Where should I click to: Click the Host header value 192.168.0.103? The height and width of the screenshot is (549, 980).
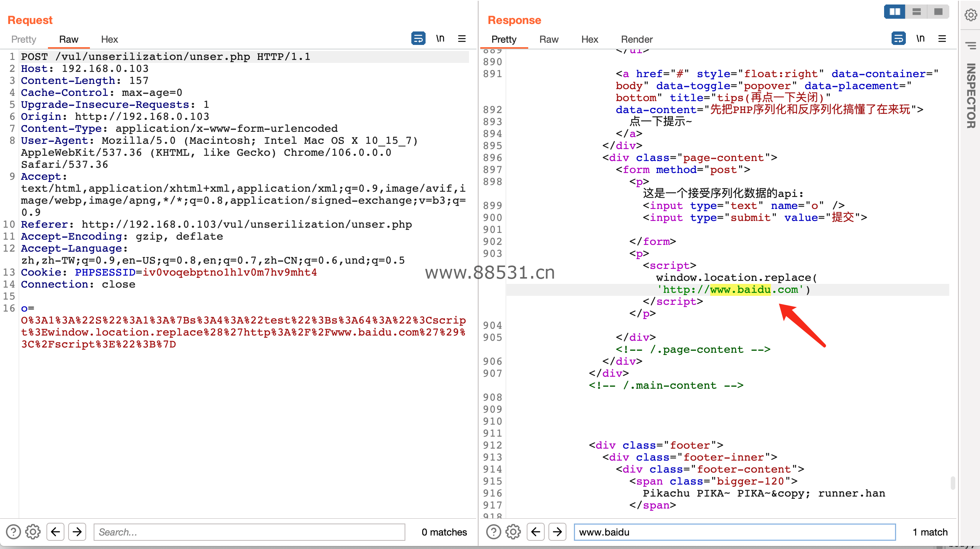[105, 69]
